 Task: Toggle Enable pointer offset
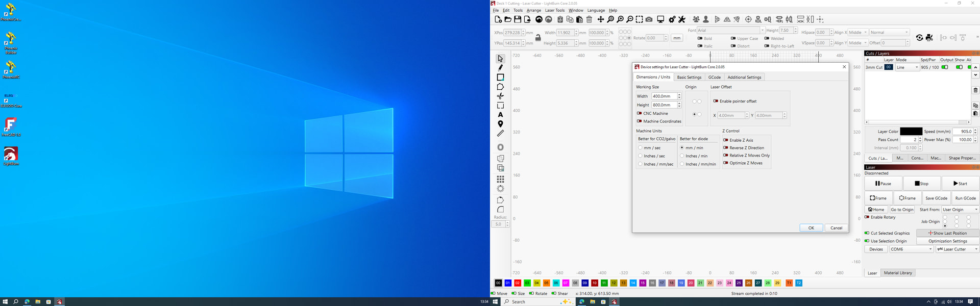click(716, 101)
